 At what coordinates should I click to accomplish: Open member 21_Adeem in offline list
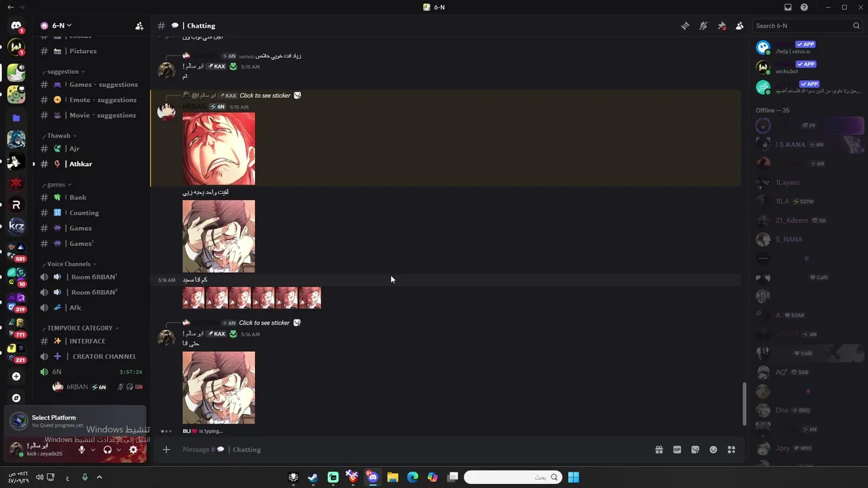pyautogui.click(x=807, y=220)
